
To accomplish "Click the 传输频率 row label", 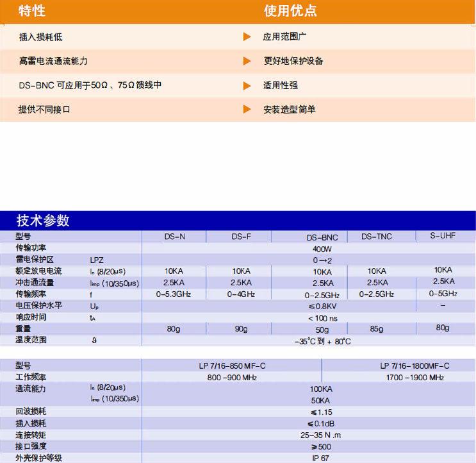I will [31, 294].
